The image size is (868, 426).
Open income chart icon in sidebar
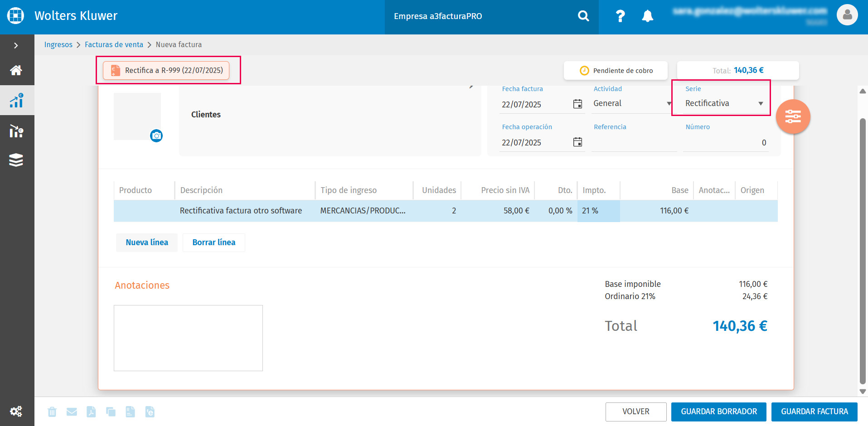tap(16, 100)
